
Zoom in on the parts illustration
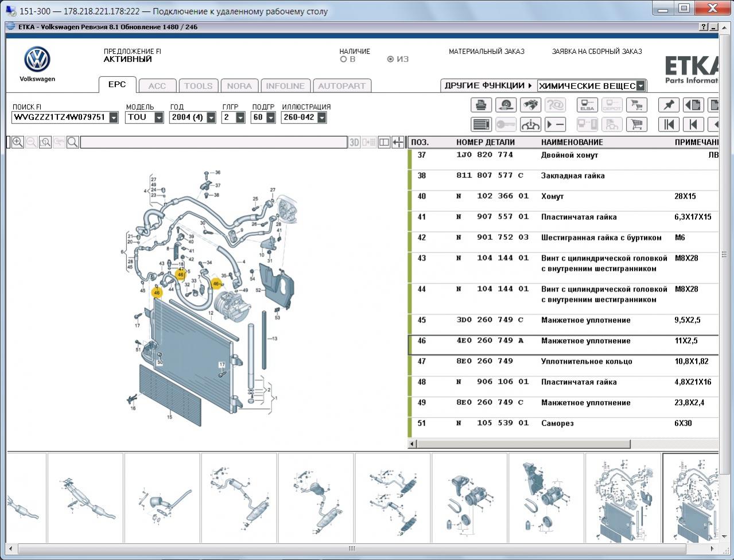click(18, 142)
